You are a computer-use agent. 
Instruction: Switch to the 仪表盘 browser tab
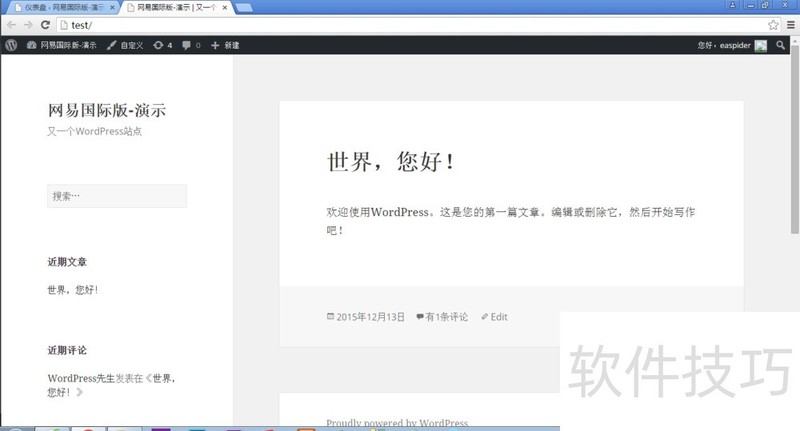64,7
